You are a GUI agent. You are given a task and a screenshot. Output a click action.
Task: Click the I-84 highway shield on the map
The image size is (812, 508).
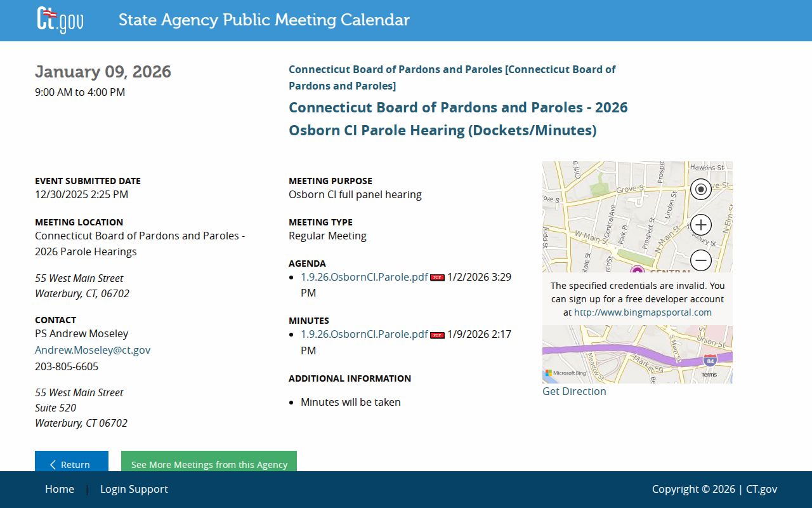pyautogui.click(x=710, y=361)
